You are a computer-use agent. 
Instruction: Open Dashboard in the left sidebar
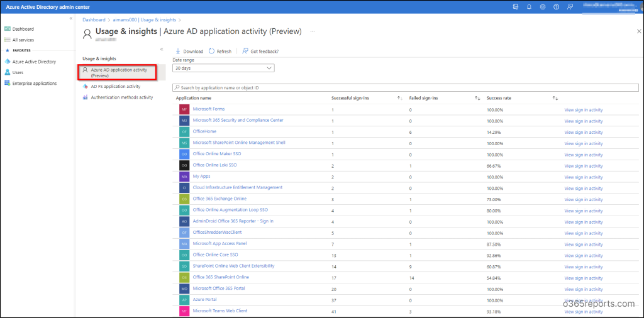pyautogui.click(x=23, y=29)
